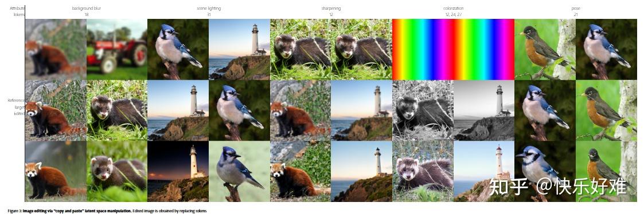Select the lighthouse reference under scene lighting
Screen dimensions: 644x214
click(x=240, y=50)
